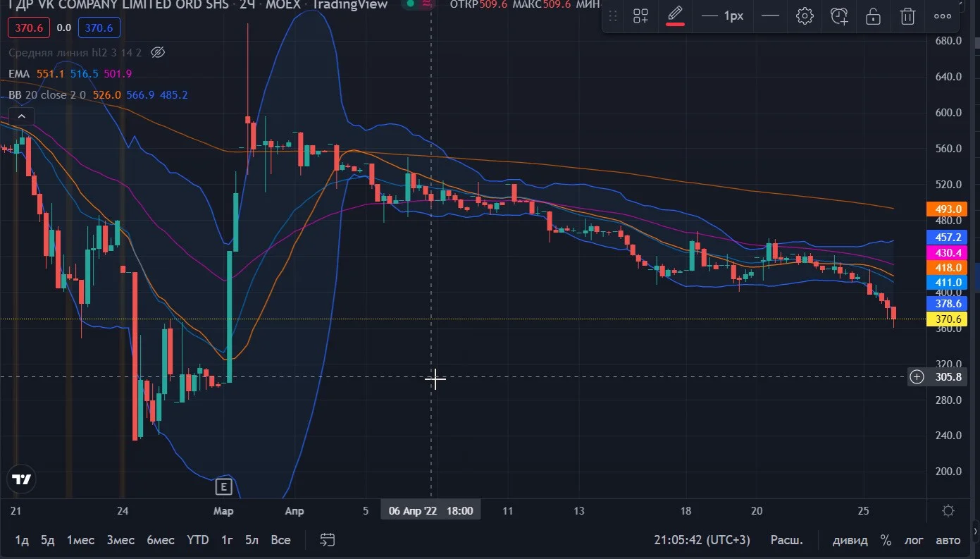
Task: Click the blue 370.6 buy price button
Action: tap(99, 28)
